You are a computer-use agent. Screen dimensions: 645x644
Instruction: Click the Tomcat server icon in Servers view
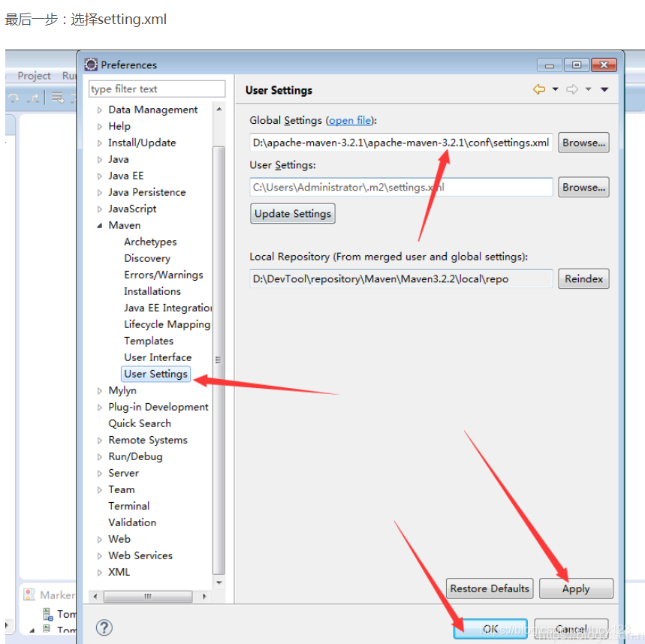tap(47, 615)
